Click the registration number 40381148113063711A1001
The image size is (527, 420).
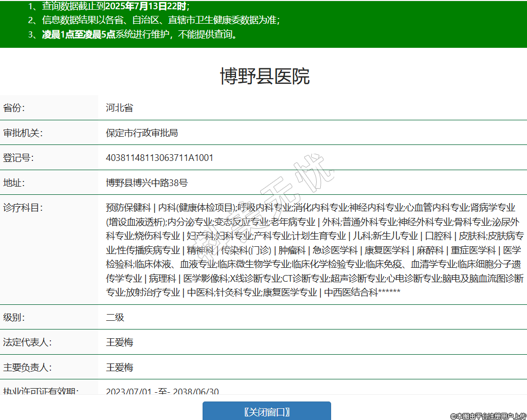tap(159, 158)
